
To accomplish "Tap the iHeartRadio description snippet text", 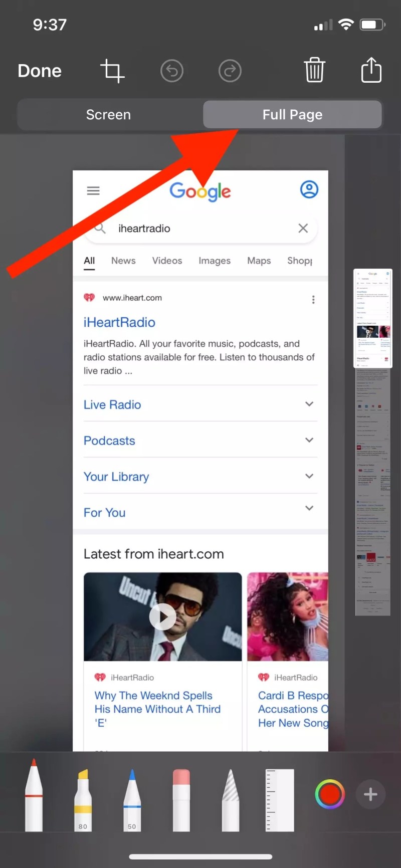I will point(199,357).
